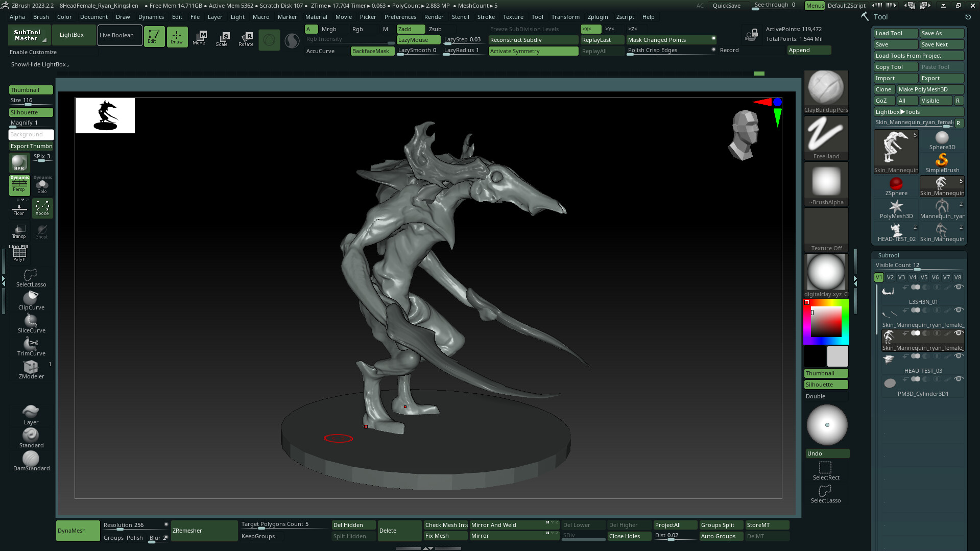The height and width of the screenshot is (551, 980).
Task: Toggle Persp perspective view
Action: pos(19,186)
